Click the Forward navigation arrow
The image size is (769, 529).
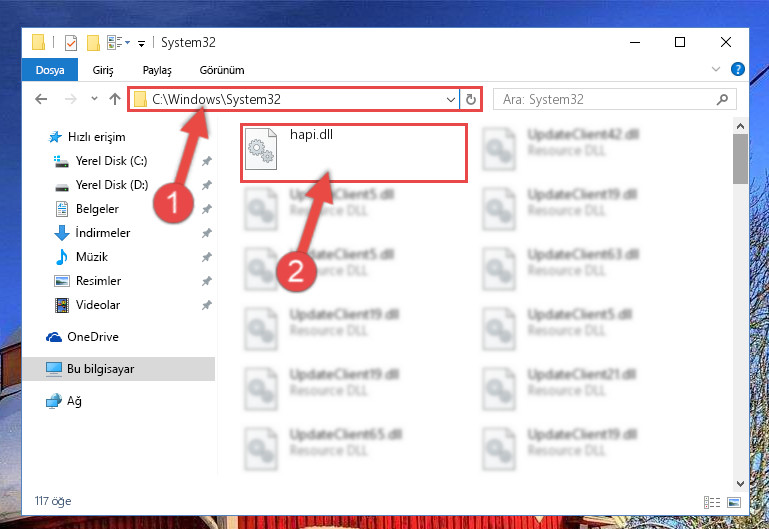tap(71, 99)
